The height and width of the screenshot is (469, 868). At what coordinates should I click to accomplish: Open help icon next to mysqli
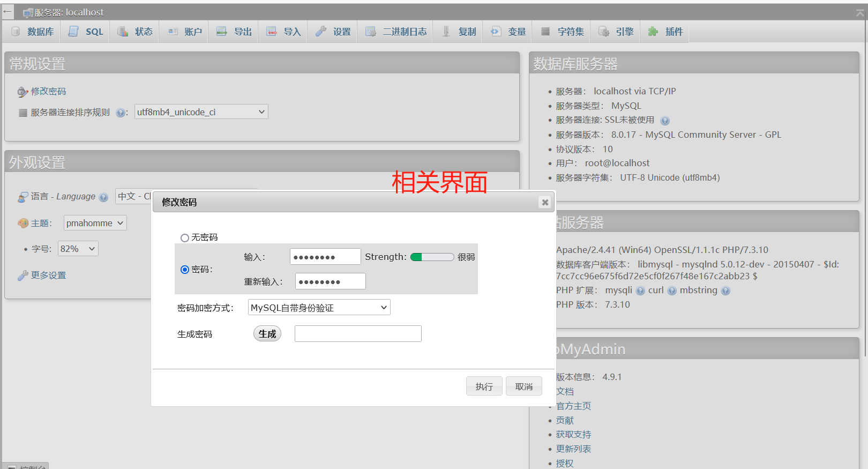[640, 291]
